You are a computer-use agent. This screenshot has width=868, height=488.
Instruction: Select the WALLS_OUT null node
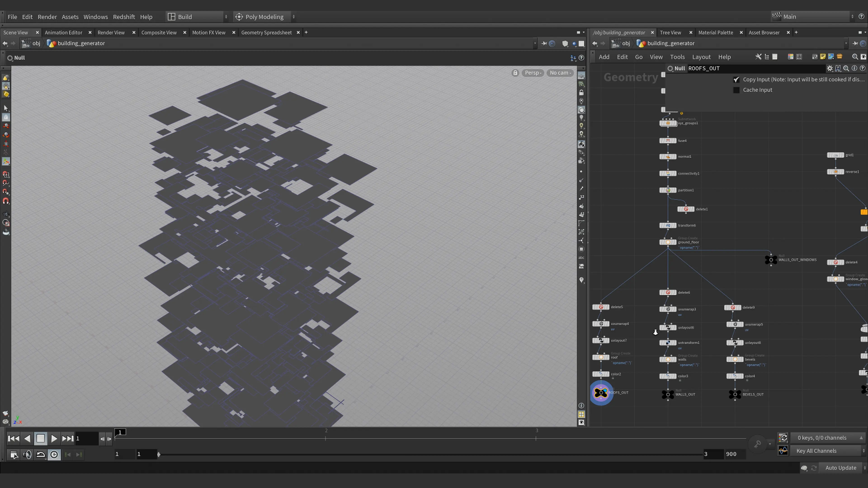[668, 394]
